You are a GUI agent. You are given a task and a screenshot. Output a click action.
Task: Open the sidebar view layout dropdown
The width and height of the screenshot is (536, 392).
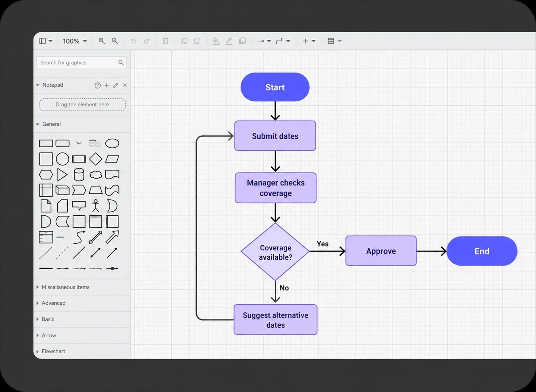tap(46, 41)
